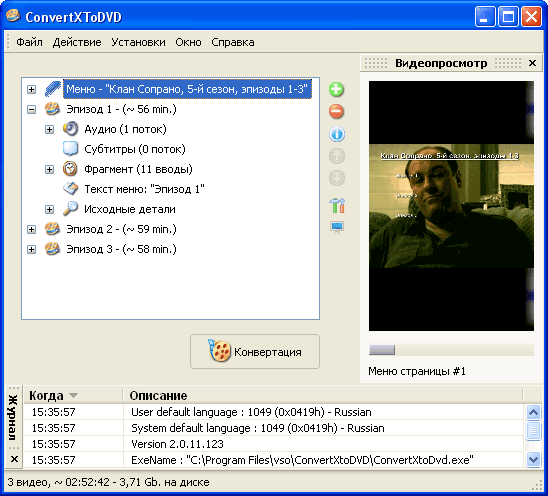Click the grayed move up arrow icon
The height and width of the screenshot is (496, 548).
pos(337,156)
